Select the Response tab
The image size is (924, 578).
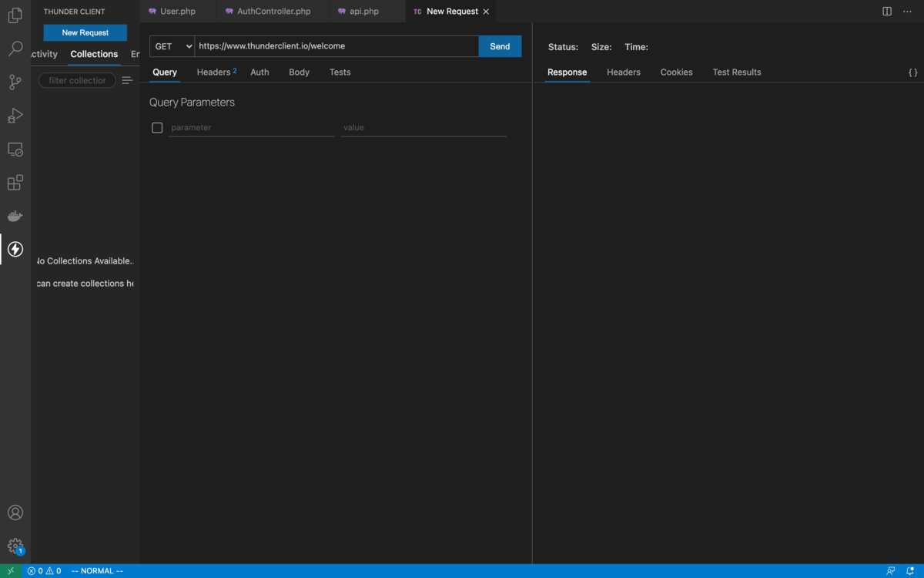[567, 72]
